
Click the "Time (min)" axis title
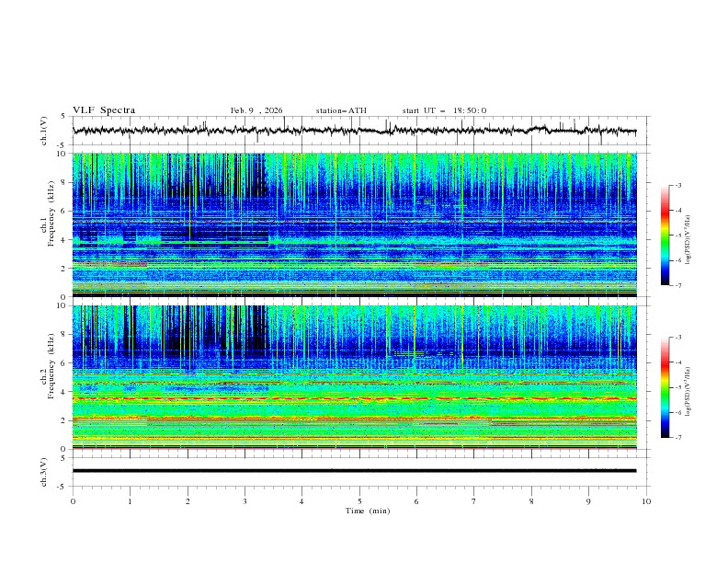click(x=368, y=511)
